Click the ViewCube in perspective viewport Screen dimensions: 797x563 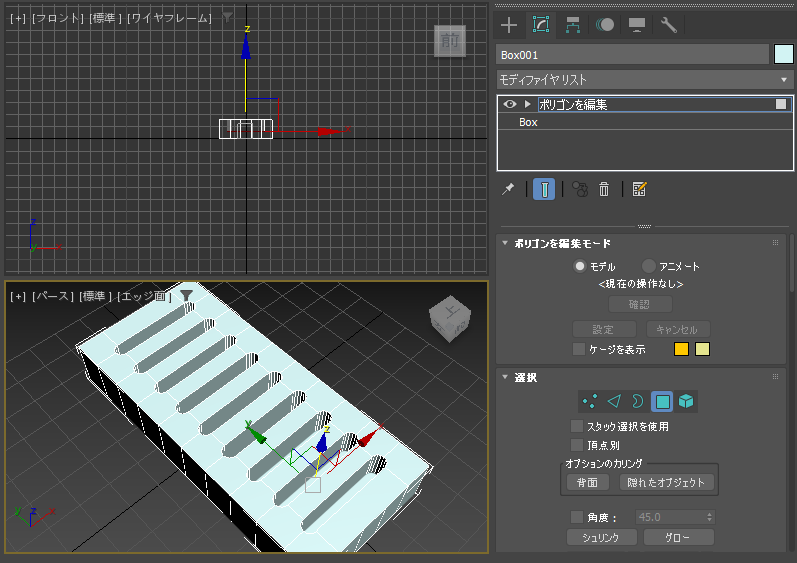(x=450, y=319)
